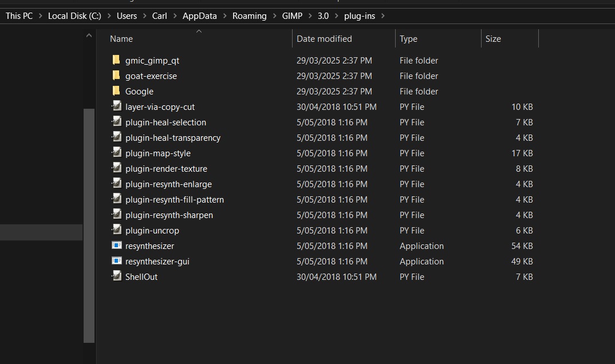Expand the chevron after Carl breadcrumb
This screenshot has height=364, width=615.
(x=175, y=16)
